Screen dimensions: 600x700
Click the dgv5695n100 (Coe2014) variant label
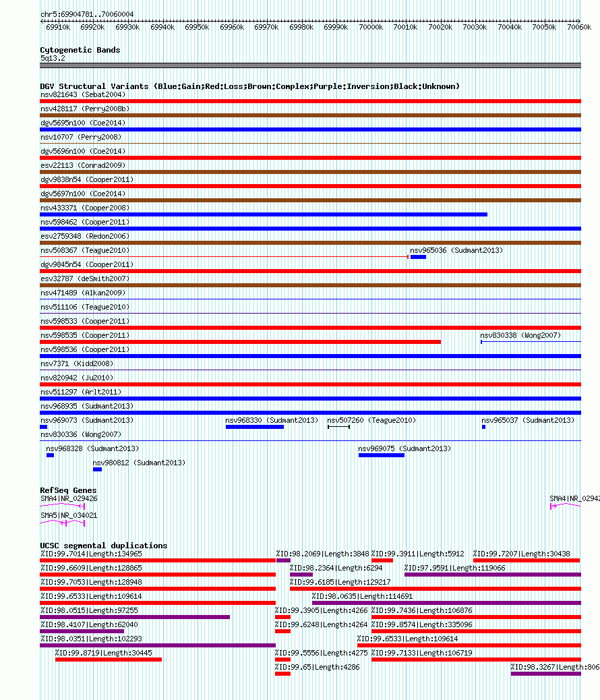coord(83,123)
